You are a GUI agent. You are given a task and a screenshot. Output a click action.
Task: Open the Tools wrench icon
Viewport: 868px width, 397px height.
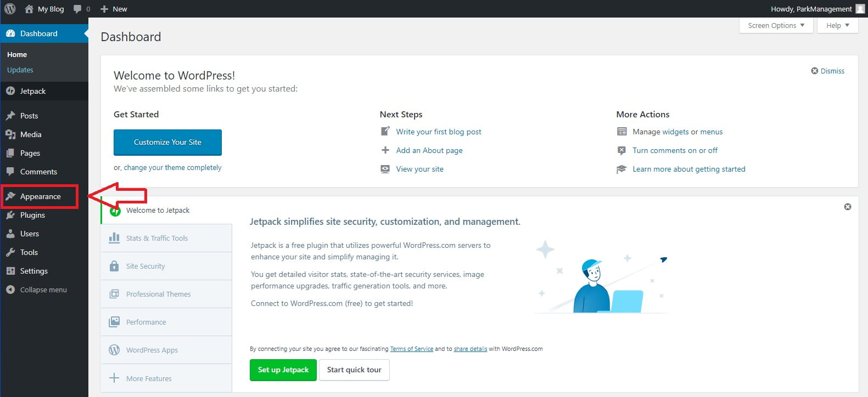pos(10,252)
